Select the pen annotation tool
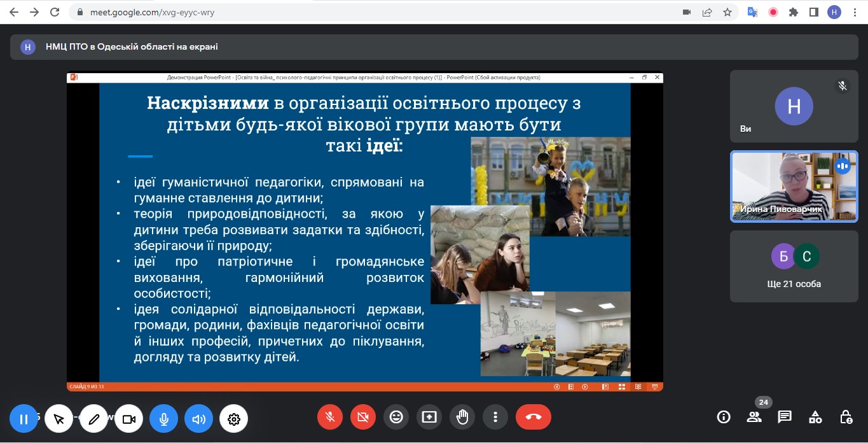Screen dimensions: 868x443 [94, 419]
